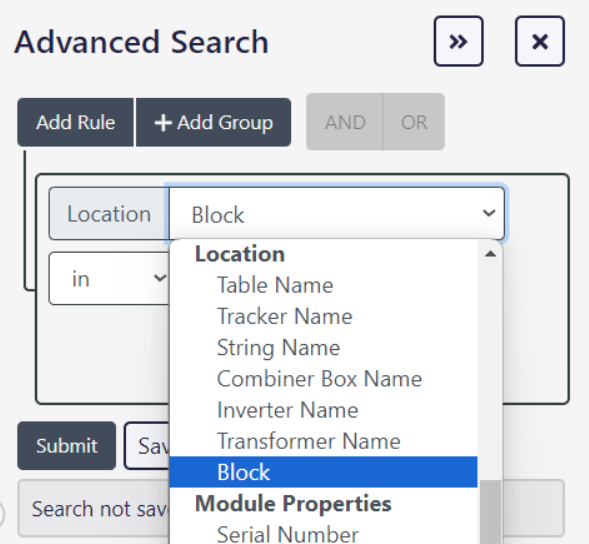The width and height of the screenshot is (589, 544).
Task: Select the OR condition toggle
Action: 414,122
